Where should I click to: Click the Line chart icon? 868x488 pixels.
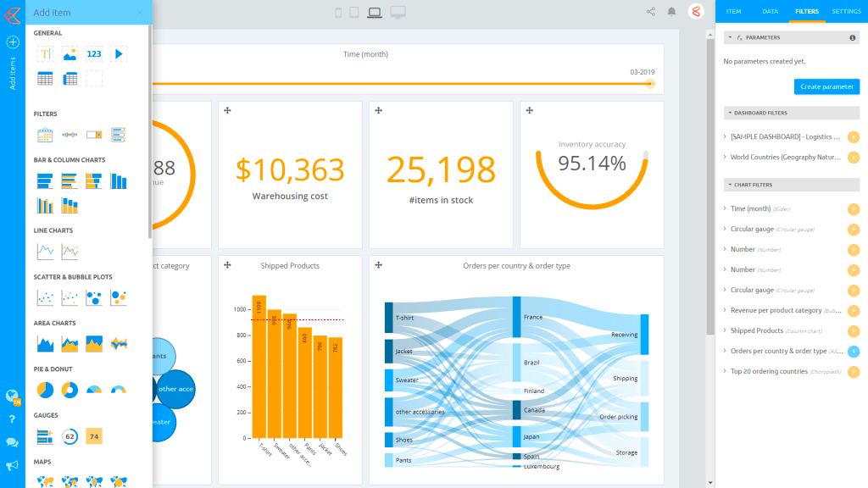coord(46,251)
